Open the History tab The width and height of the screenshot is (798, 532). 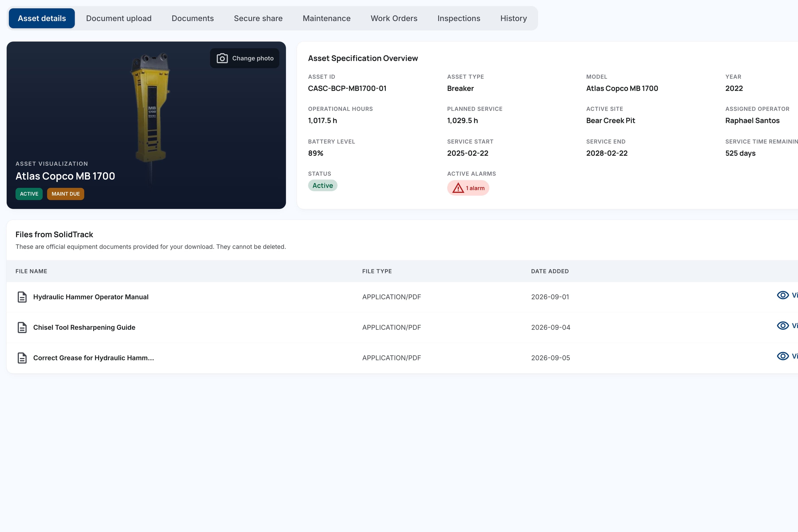(513, 18)
